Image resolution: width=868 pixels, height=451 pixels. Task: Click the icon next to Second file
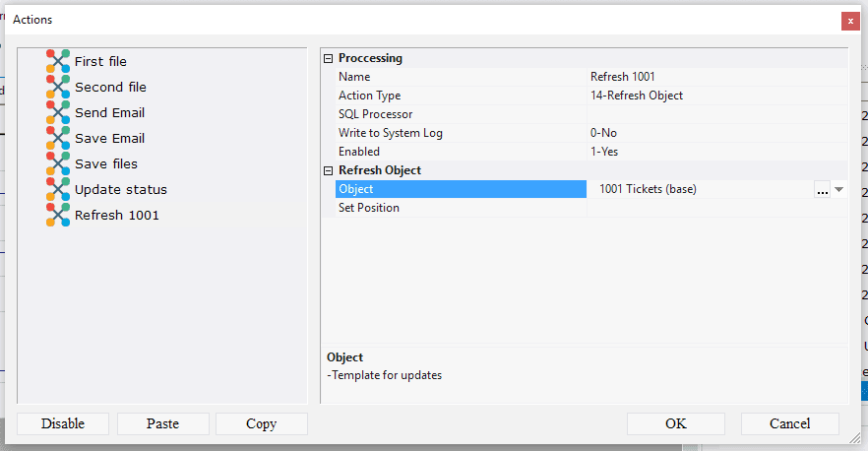59,87
